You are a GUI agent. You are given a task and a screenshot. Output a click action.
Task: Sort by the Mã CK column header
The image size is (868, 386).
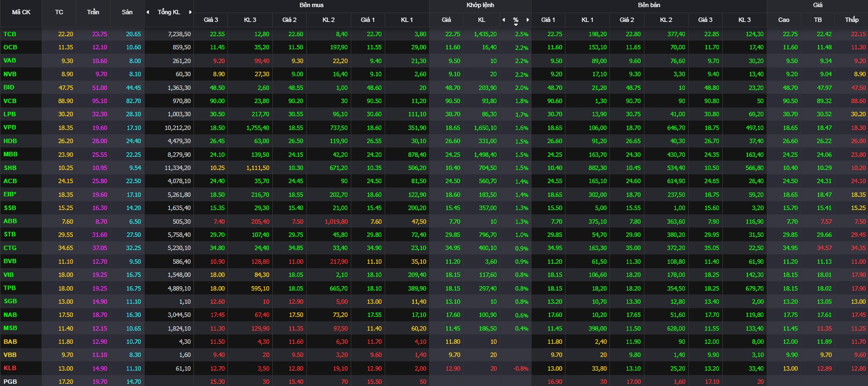pos(21,12)
